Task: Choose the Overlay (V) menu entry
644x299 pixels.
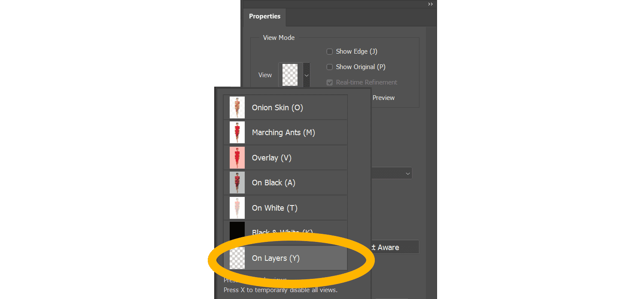Action: (x=272, y=158)
